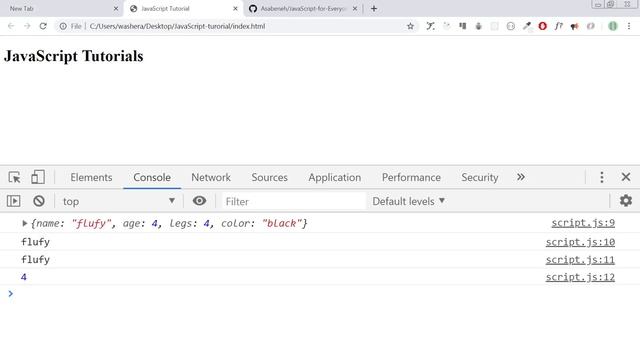Image resolution: width=640 pixels, height=360 pixels.
Task: Open the Network tab
Action: [211, 178]
